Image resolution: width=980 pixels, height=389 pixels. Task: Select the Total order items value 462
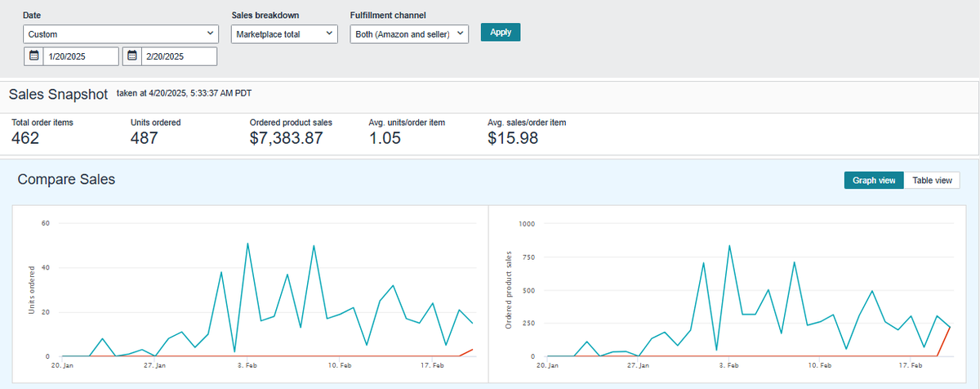point(25,138)
